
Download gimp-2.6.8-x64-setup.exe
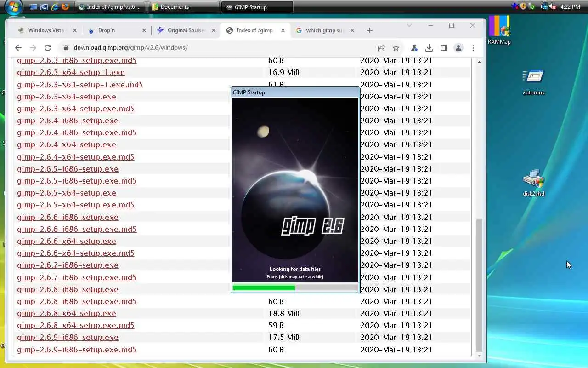(x=67, y=313)
